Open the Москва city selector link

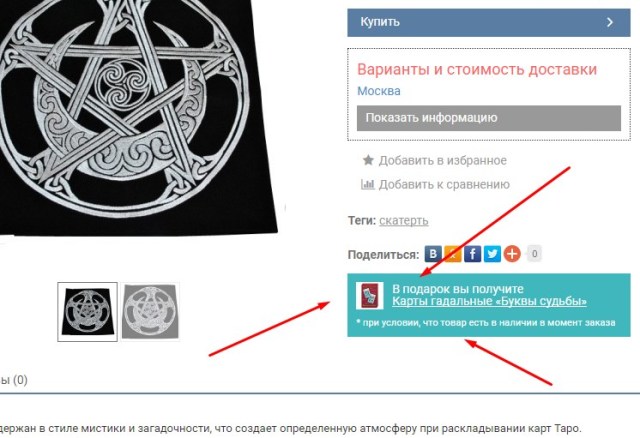[x=379, y=91]
